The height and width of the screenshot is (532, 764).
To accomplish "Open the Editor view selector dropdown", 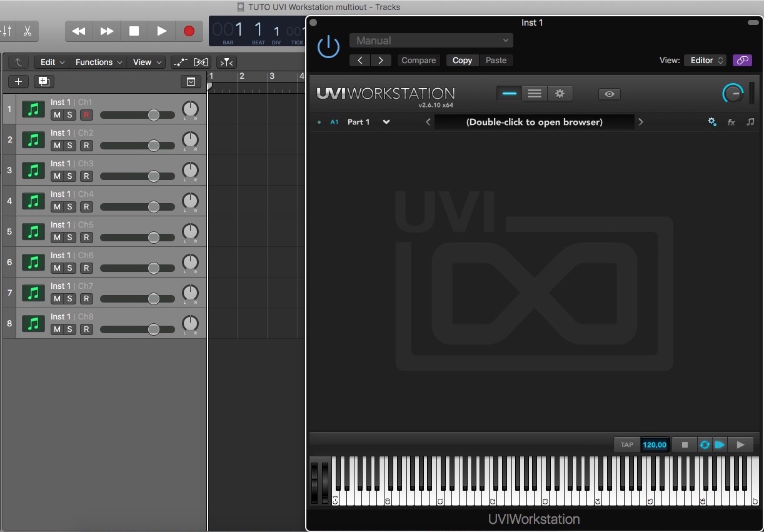I will click(705, 60).
